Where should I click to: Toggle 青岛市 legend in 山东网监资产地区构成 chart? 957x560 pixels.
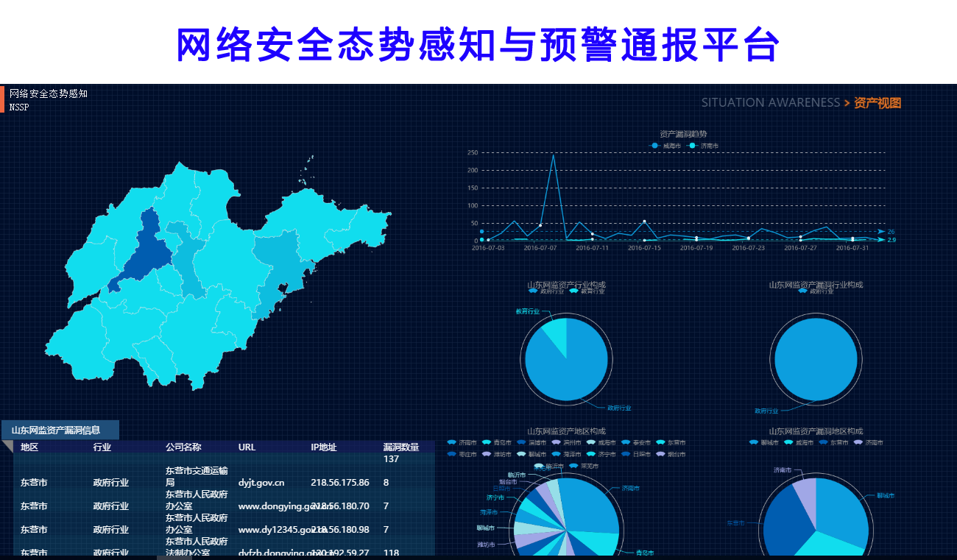pos(497,443)
